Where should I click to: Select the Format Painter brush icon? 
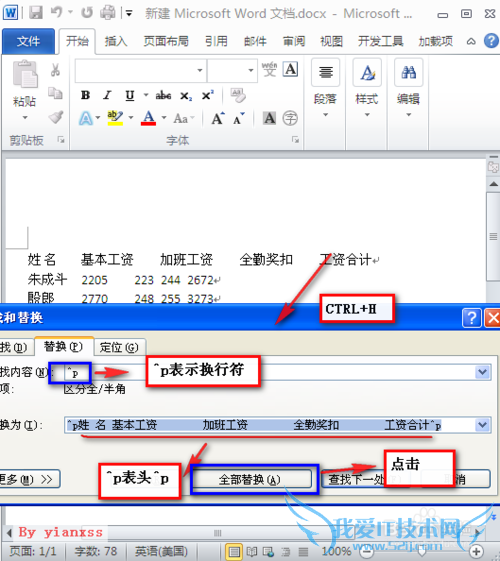coord(56,117)
